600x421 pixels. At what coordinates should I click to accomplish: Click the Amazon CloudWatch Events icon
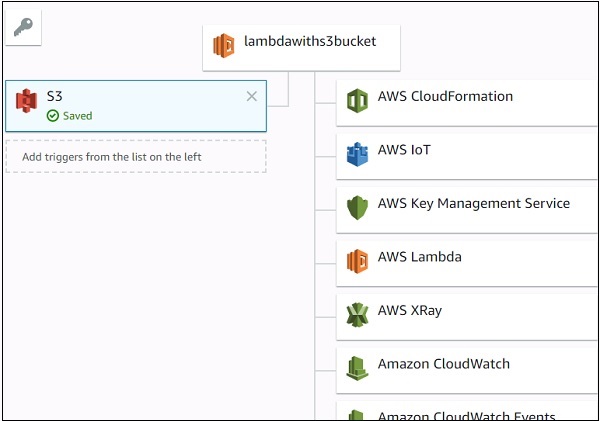coord(357,414)
